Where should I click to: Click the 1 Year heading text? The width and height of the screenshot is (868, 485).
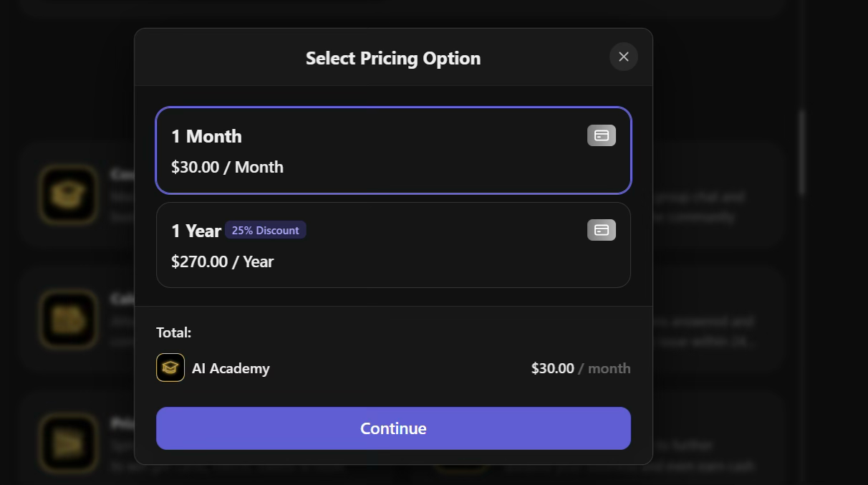click(195, 230)
